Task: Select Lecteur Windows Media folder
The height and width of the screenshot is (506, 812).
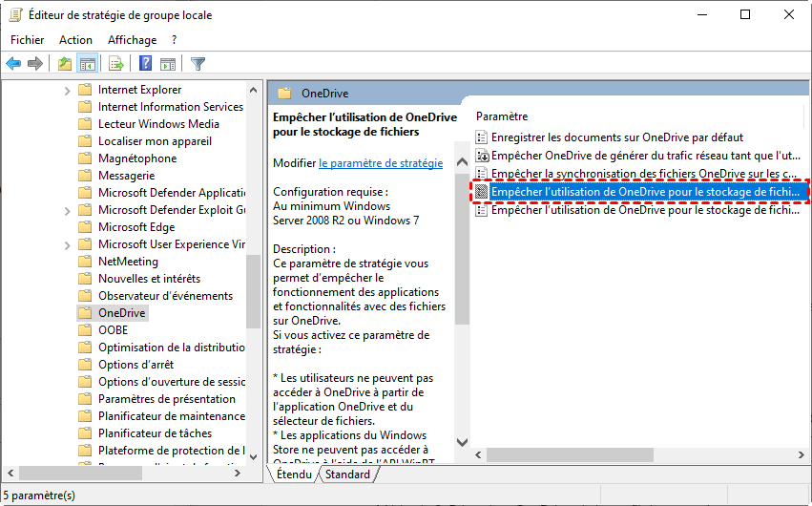Action: tap(158, 124)
